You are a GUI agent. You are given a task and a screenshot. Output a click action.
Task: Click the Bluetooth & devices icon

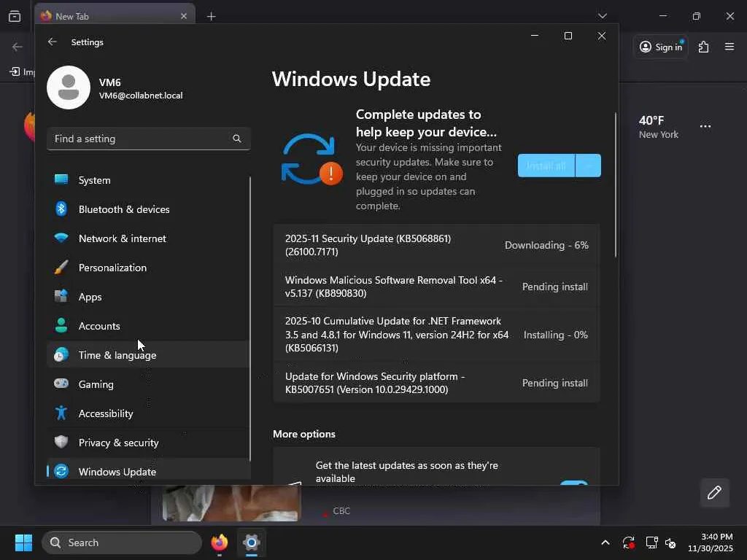coord(61,209)
